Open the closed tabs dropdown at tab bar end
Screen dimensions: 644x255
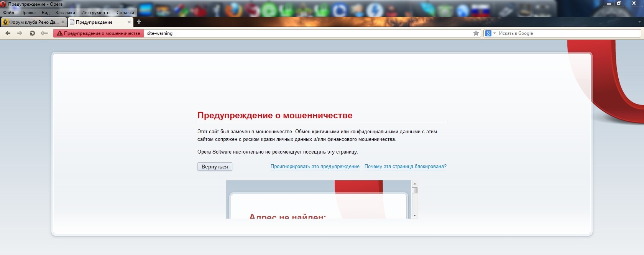click(639, 22)
